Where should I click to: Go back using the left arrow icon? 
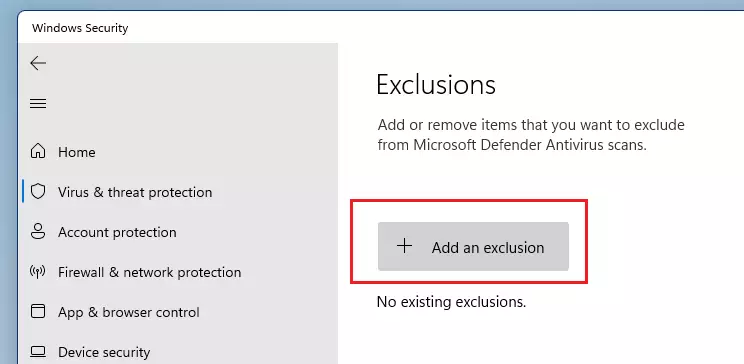tap(38, 63)
